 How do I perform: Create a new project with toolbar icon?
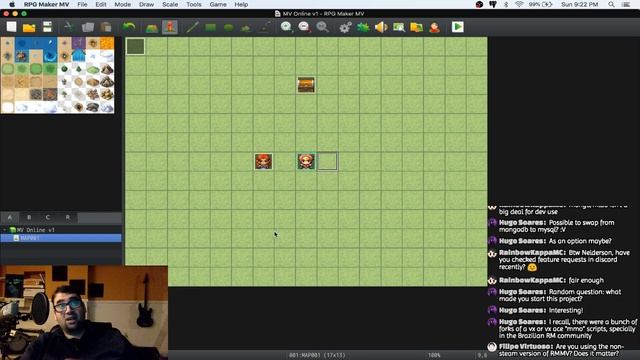[x=11, y=27]
